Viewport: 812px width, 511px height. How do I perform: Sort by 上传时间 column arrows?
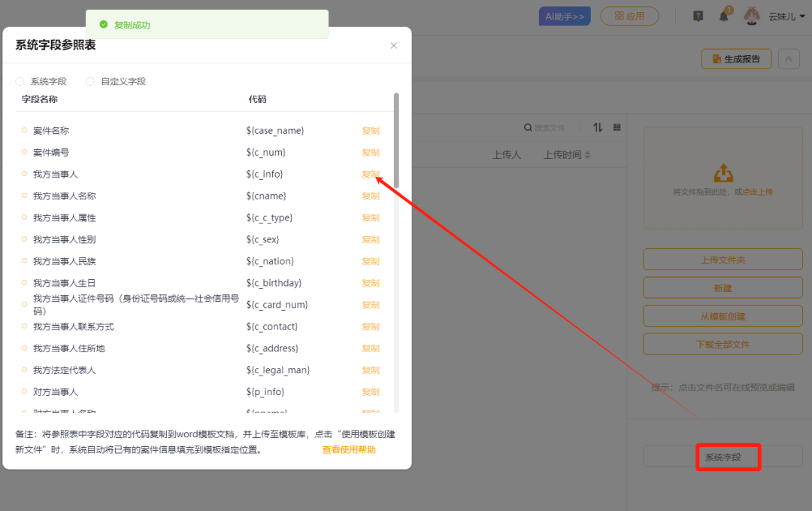coord(588,155)
